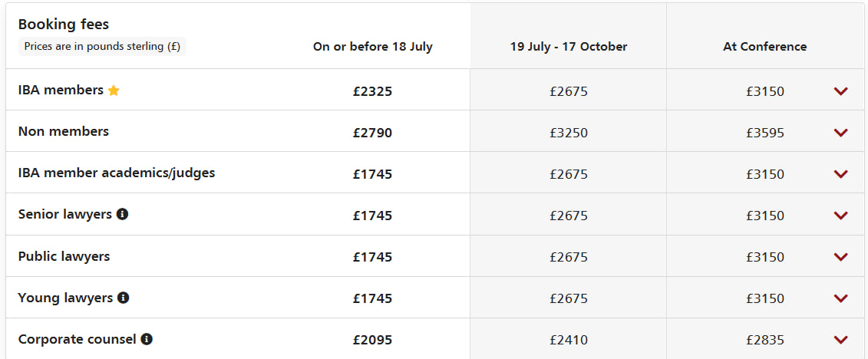Click the Non members row label
The height and width of the screenshot is (359, 868).
point(63,131)
